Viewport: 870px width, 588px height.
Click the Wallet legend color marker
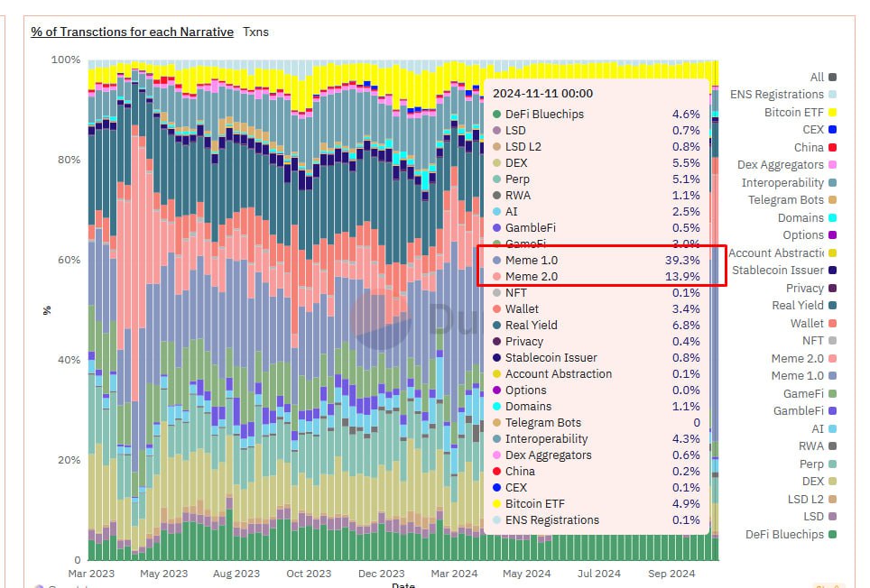tap(832, 324)
